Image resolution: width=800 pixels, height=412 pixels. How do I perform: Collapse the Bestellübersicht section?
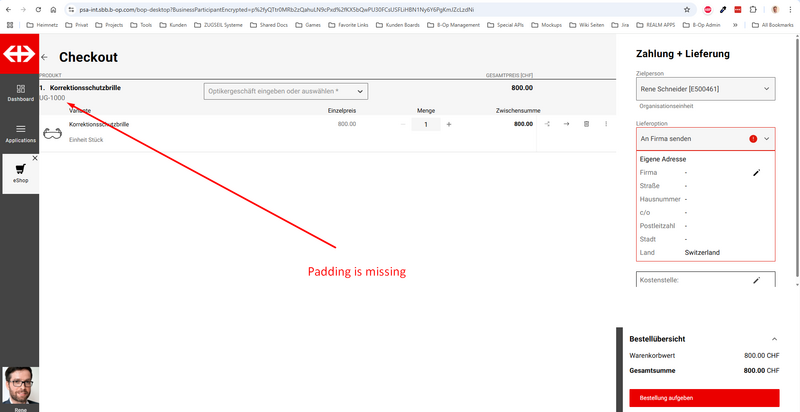[x=774, y=339]
